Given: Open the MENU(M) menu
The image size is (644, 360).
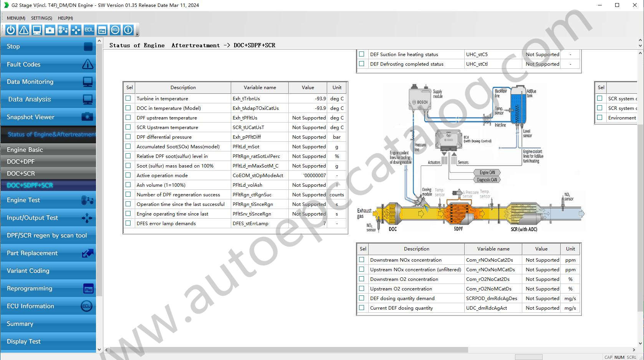Looking at the screenshot, I should point(15,18).
